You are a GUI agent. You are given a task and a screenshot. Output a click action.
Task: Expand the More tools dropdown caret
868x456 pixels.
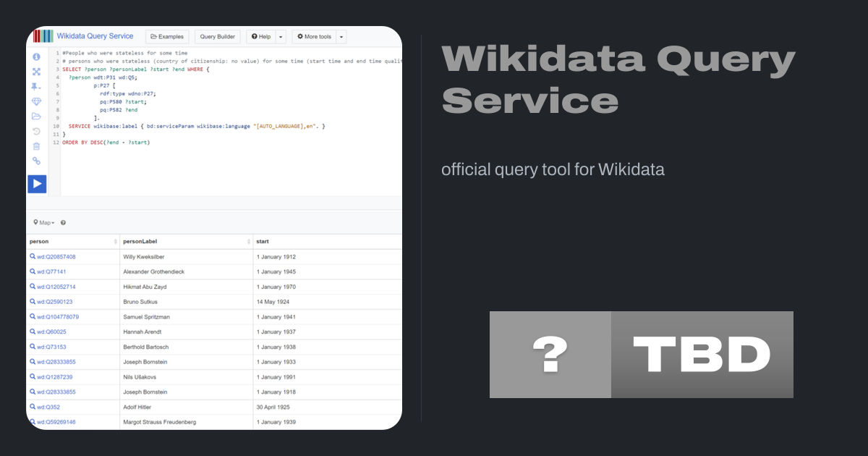341,37
